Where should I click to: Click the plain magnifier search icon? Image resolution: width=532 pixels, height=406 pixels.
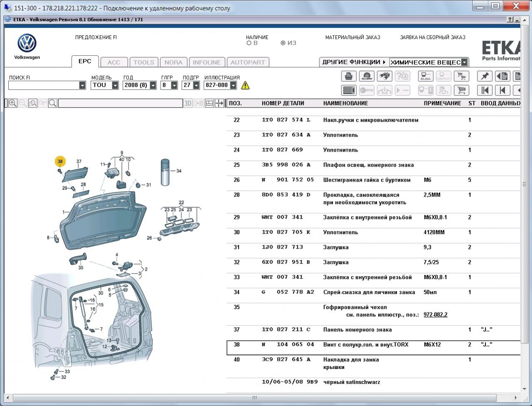53,103
